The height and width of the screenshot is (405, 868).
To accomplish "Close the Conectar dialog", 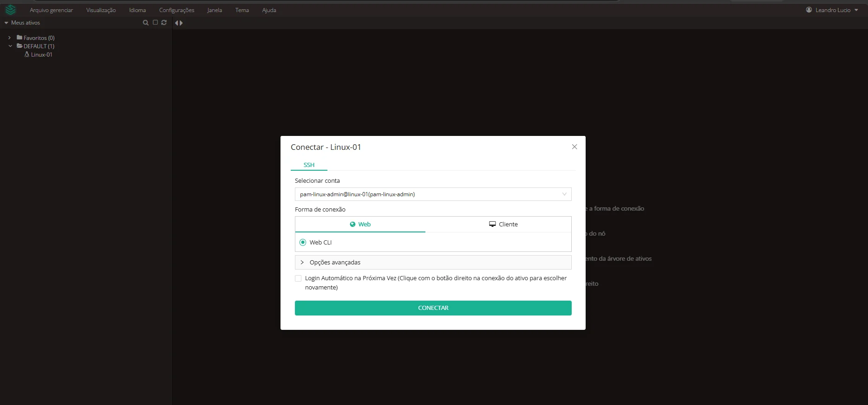I will (x=574, y=147).
